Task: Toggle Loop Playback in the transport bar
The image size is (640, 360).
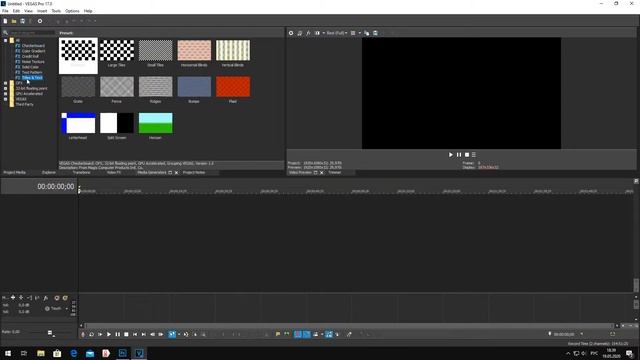Action: pyautogui.click(x=91, y=334)
